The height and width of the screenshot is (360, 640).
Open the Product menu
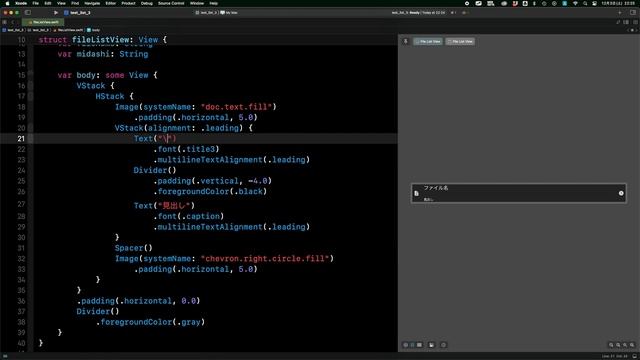coord(128,3)
